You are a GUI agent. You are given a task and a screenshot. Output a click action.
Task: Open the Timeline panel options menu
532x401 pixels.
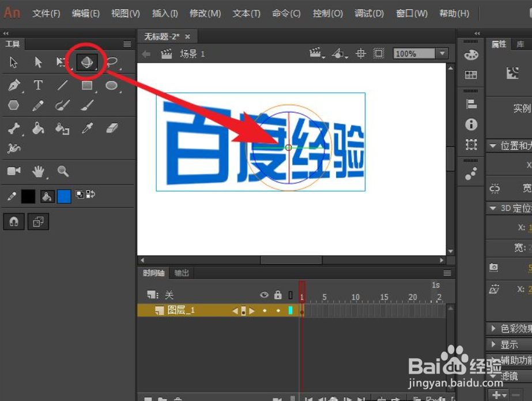tap(447, 273)
